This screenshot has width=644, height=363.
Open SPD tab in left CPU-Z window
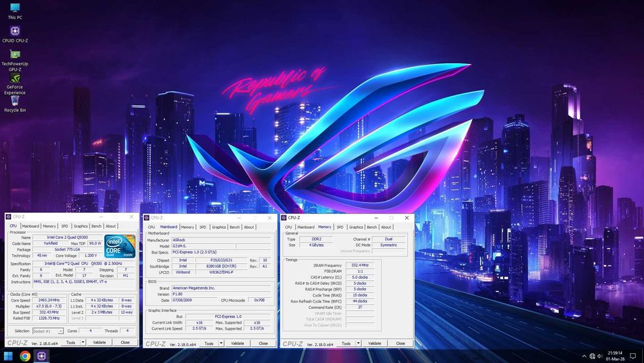tap(64, 226)
